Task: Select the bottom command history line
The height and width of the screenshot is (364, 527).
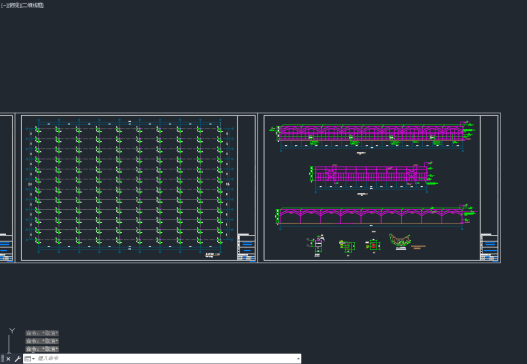Action: pyautogui.click(x=42, y=349)
